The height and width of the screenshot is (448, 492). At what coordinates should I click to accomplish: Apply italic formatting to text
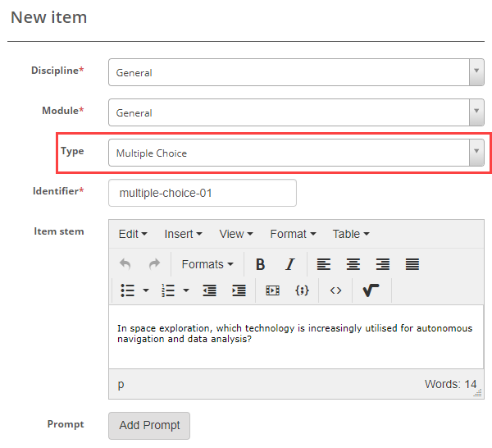click(x=289, y=264)
